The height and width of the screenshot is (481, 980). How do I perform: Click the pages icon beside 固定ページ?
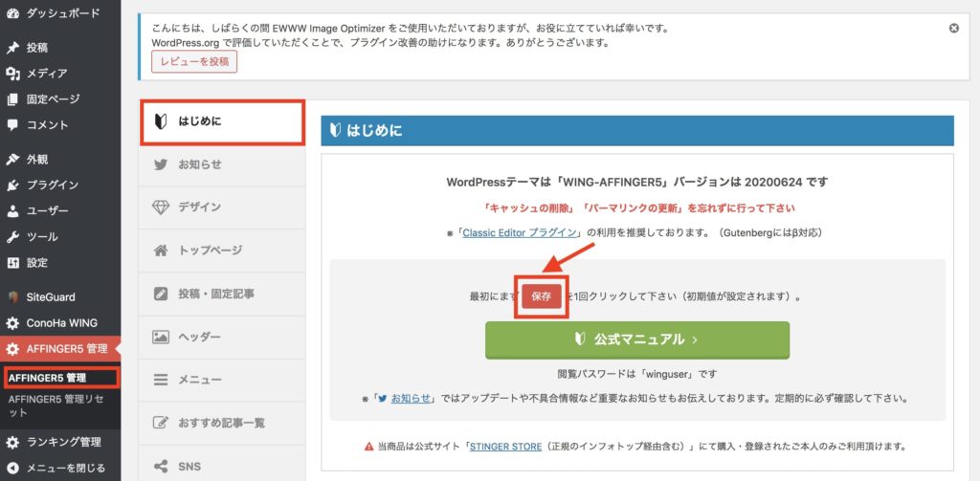point(12,99)
